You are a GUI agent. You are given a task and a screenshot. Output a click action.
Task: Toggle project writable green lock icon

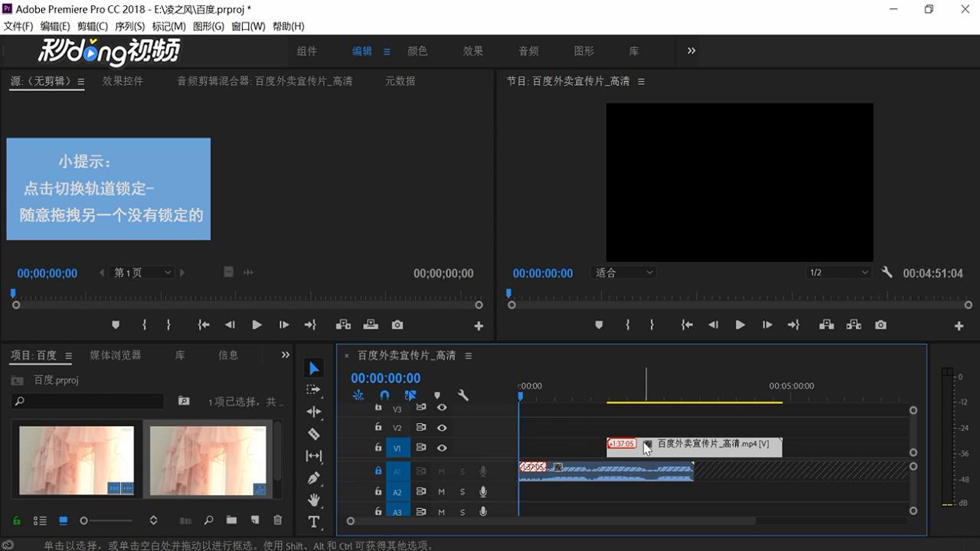[x=16, y=520]
